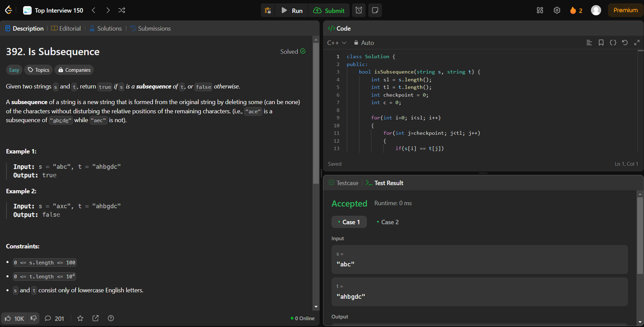Open the sticky notes panel

coord(375,10)
